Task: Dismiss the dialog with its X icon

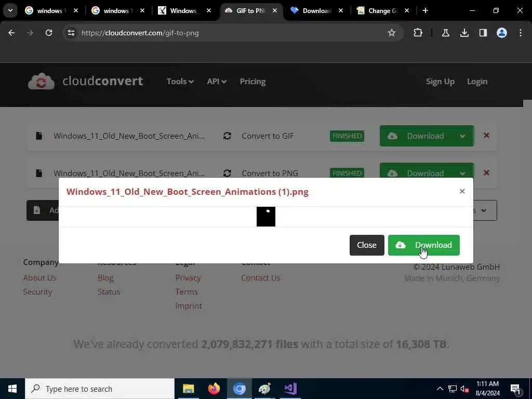Action: coord(462,191)
